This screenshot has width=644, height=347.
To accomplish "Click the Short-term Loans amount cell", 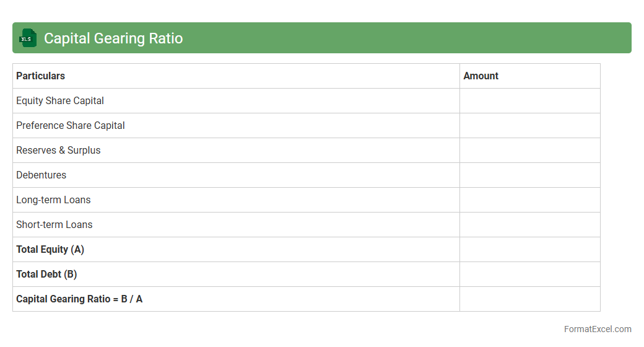I will click(529, 225).
